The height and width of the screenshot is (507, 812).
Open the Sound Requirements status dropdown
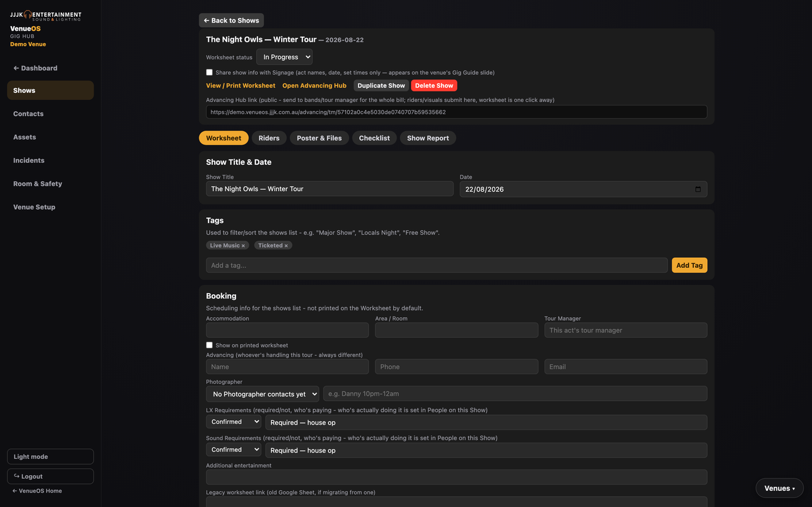coord(234,450)
